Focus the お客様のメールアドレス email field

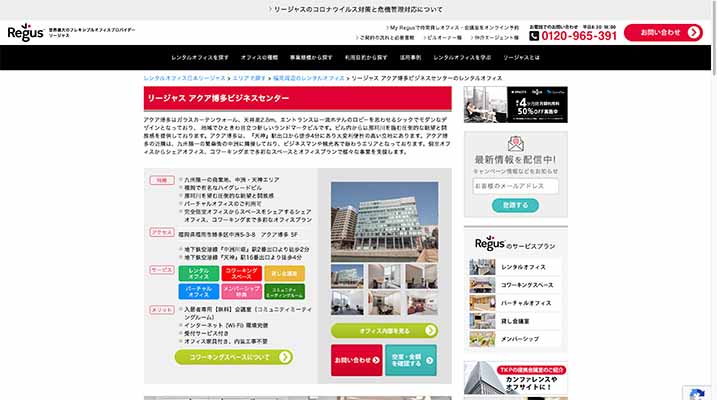click(516, 186)
